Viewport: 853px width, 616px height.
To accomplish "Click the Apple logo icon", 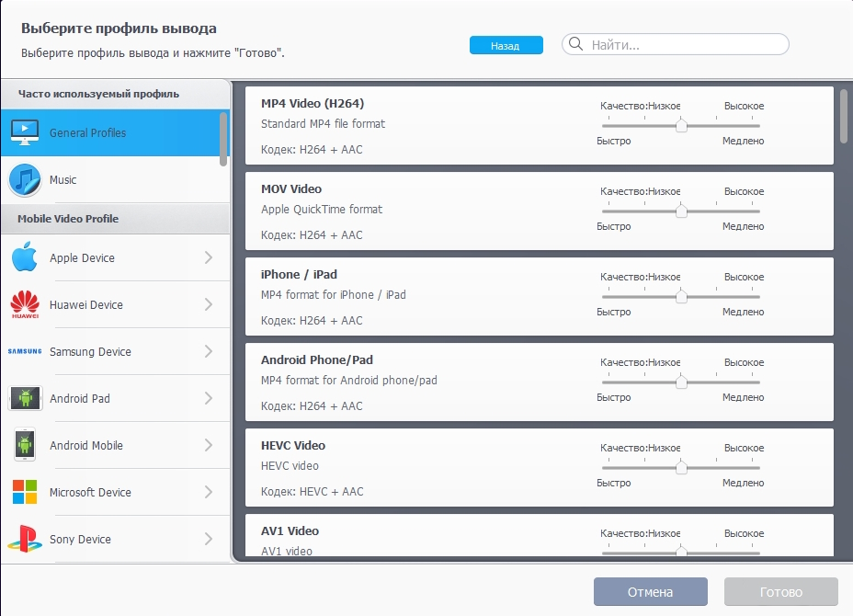I will [25, 257].
